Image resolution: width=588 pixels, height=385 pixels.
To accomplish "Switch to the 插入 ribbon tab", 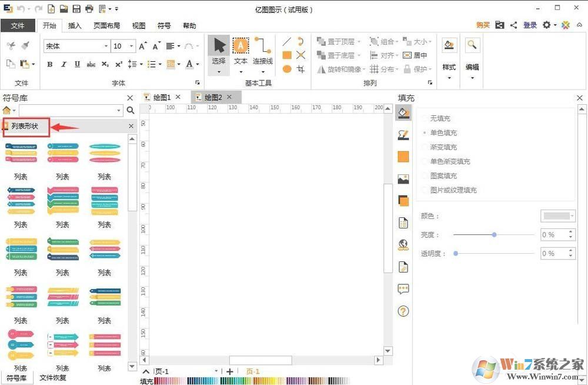I will pos(75,25).
